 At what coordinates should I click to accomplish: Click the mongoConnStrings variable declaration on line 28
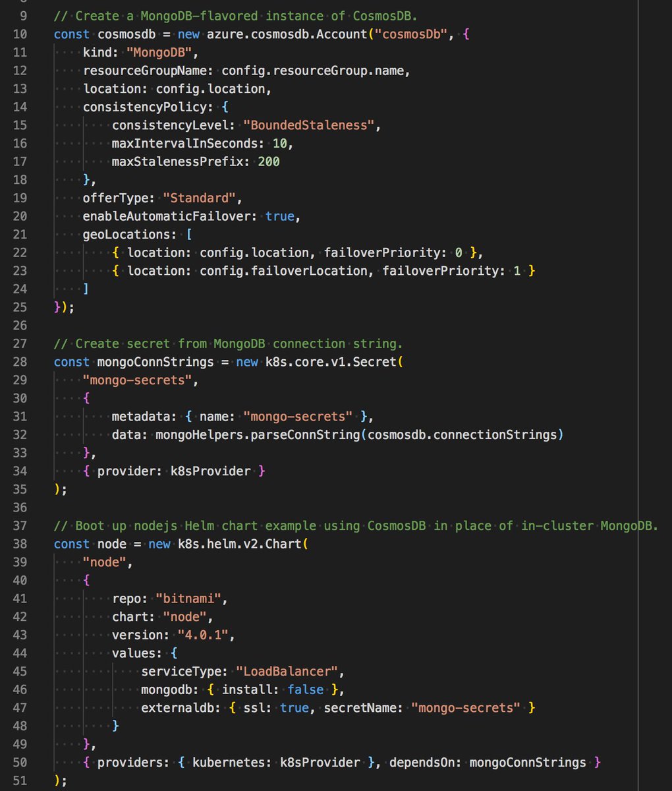click(x=155, y=362)
